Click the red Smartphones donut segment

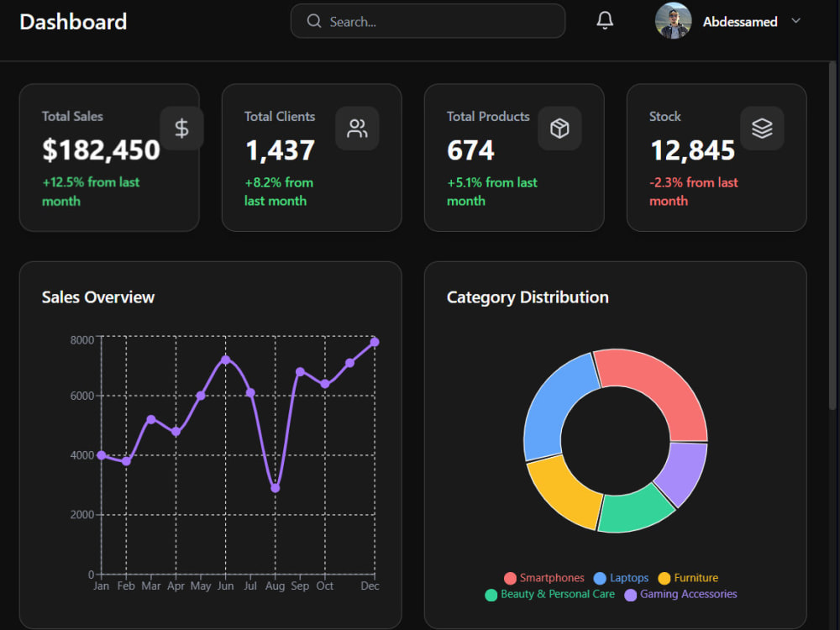point(662,387)
